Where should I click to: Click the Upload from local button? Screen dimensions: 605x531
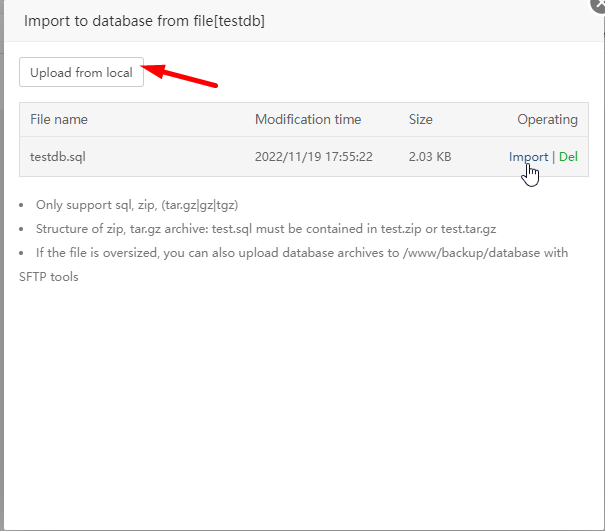[x=81, y=72]
